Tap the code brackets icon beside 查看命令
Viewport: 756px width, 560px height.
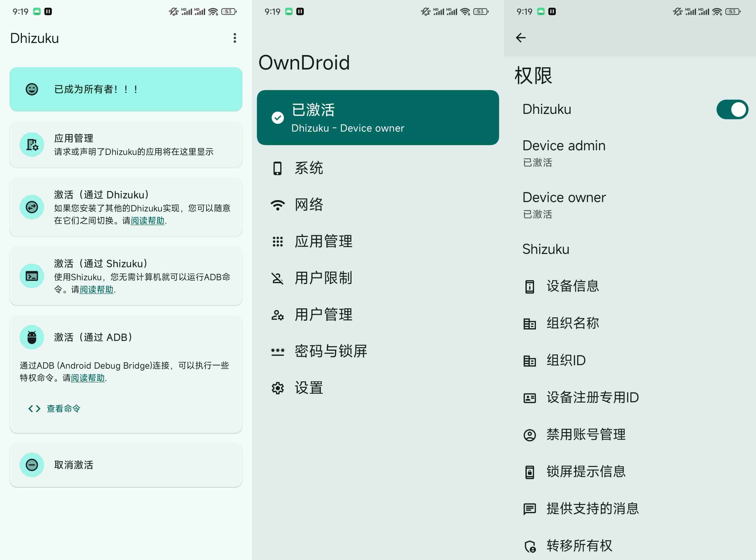34,409
